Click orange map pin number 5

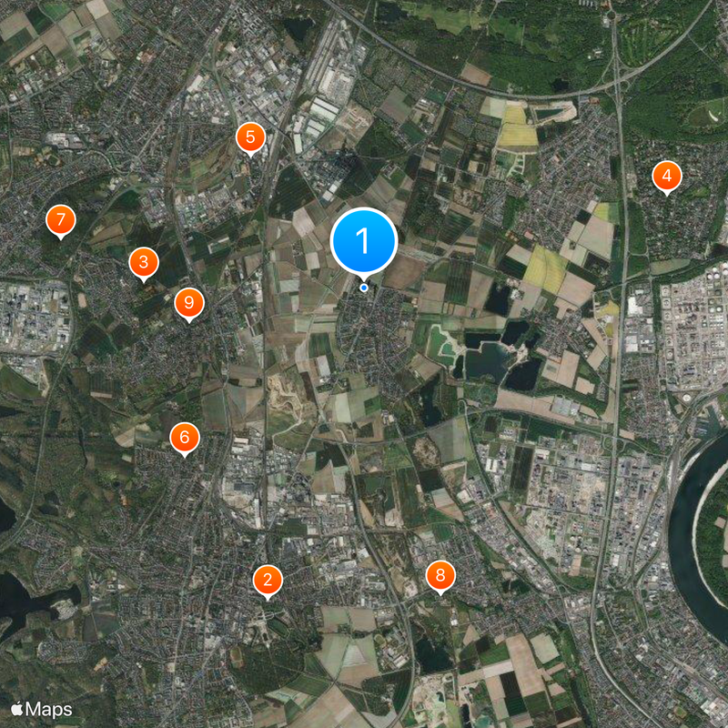pyautogui.click(x=251, y=138)
